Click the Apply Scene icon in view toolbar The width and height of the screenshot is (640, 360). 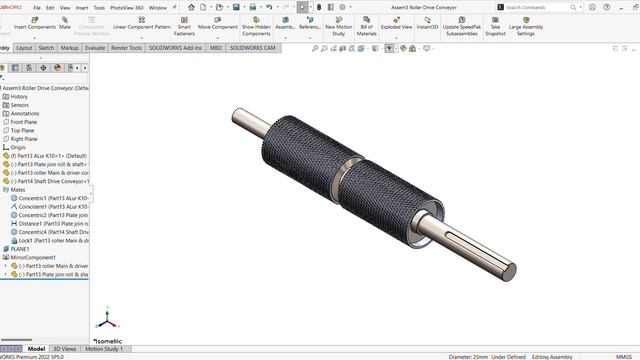tap(413, 49)
